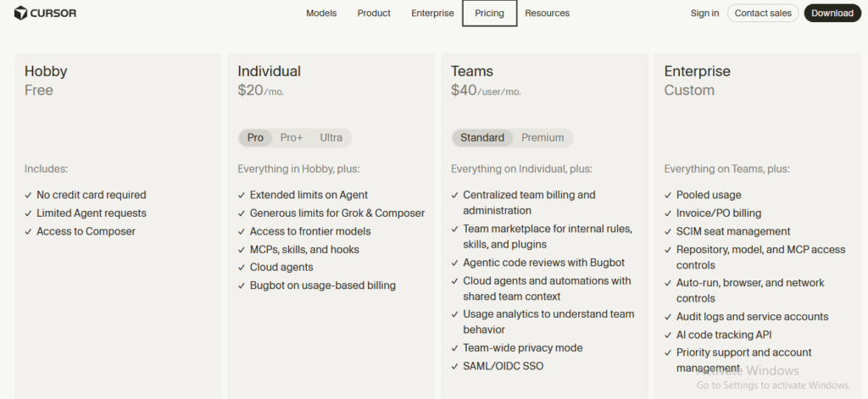Select the Premium Teams toggle option
This screenshot has width=868, height=399.
click(542, 138)
